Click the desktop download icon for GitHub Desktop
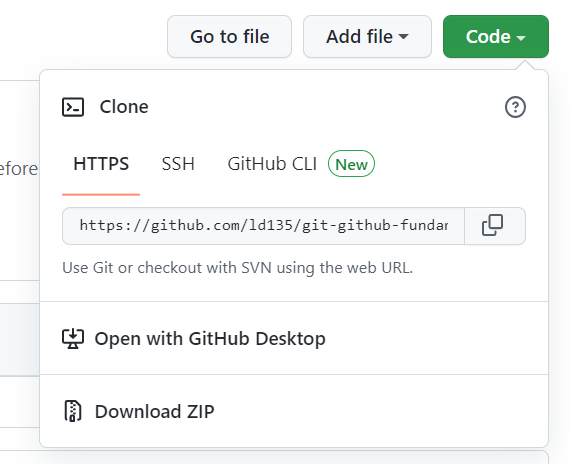The width and height of the screenshot is (569, 464). coord(73,338)
